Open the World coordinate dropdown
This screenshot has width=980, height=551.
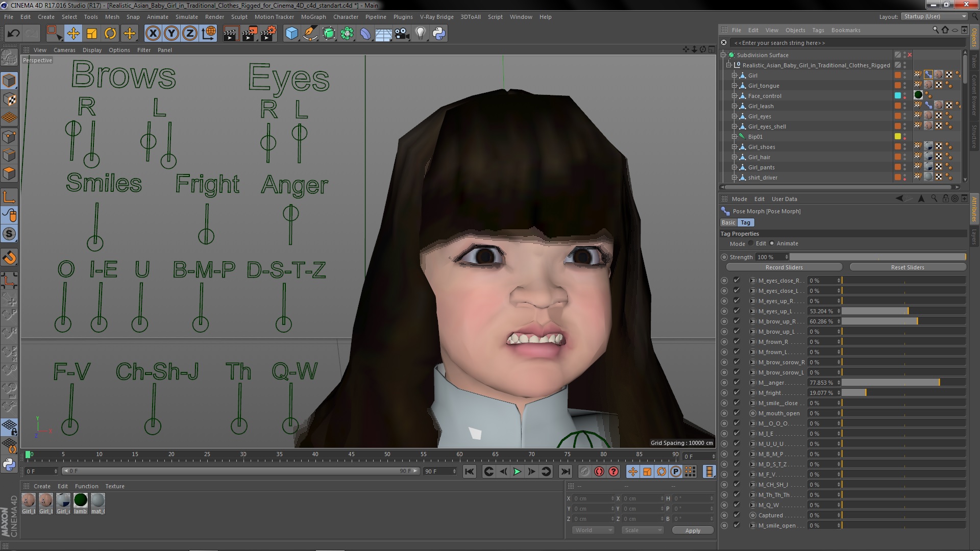pos(593,531)
